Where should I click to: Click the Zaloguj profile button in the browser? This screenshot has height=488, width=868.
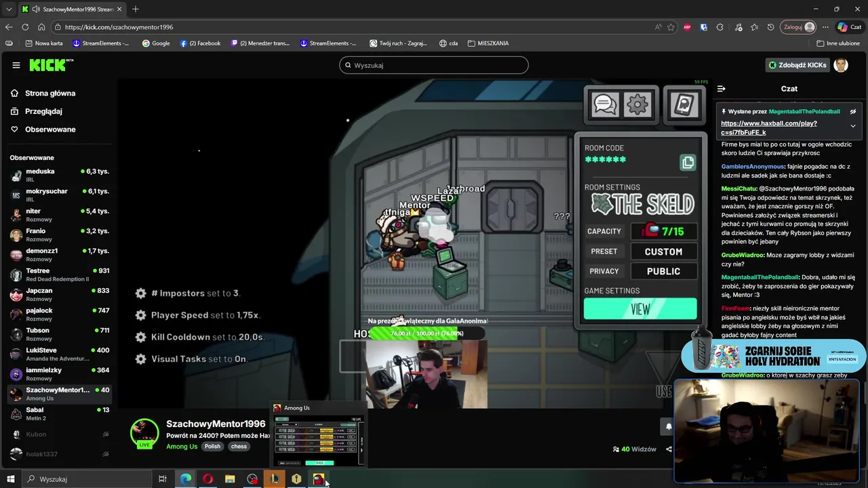[798, 27]
